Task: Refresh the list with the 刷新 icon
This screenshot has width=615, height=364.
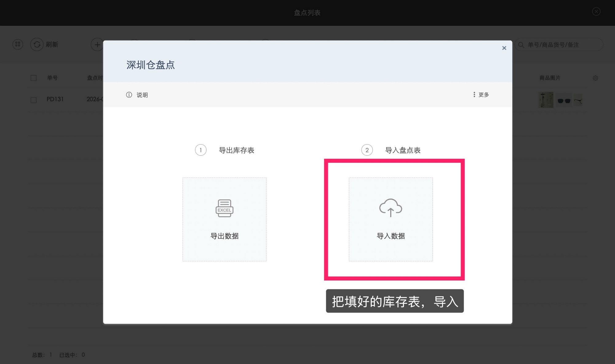Action: click(x=37, y=44)
